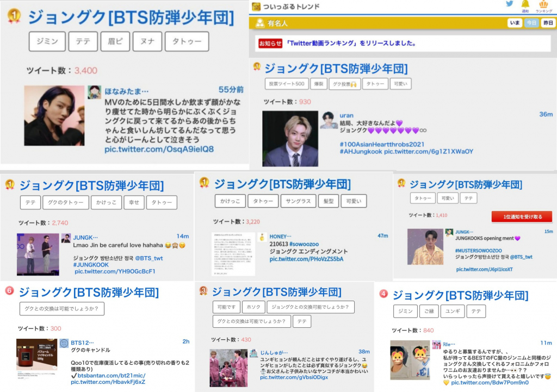Select the 投票ツイート500 keyword tag
Image resolution: width=557 pixels, height=392 pixels.
(x=287, y=84)
